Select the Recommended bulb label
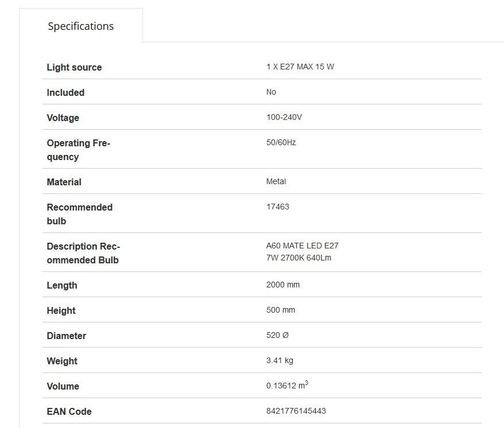Viewport: 504px width, 428px height. click(x=80, y=214)
